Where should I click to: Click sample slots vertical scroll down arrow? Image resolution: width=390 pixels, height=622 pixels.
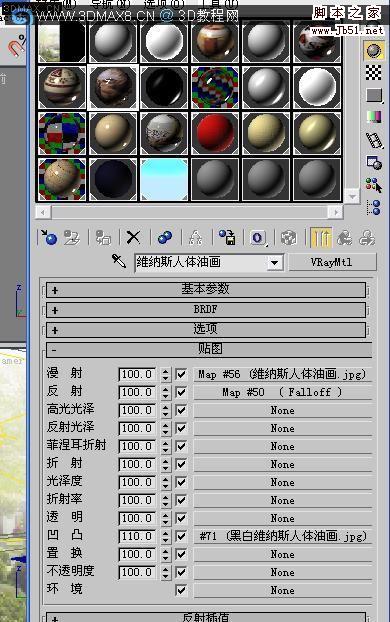352,196
